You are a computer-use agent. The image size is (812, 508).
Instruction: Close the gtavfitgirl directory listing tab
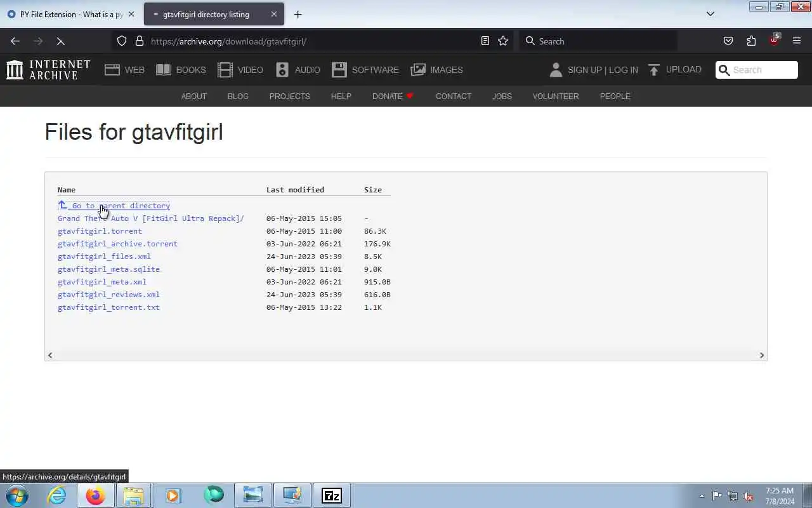pos(274,14)
